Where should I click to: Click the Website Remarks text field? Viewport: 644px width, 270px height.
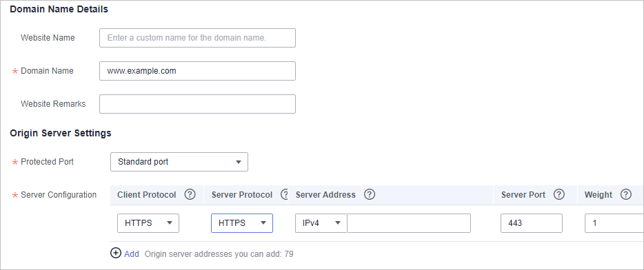pos(197,104)
